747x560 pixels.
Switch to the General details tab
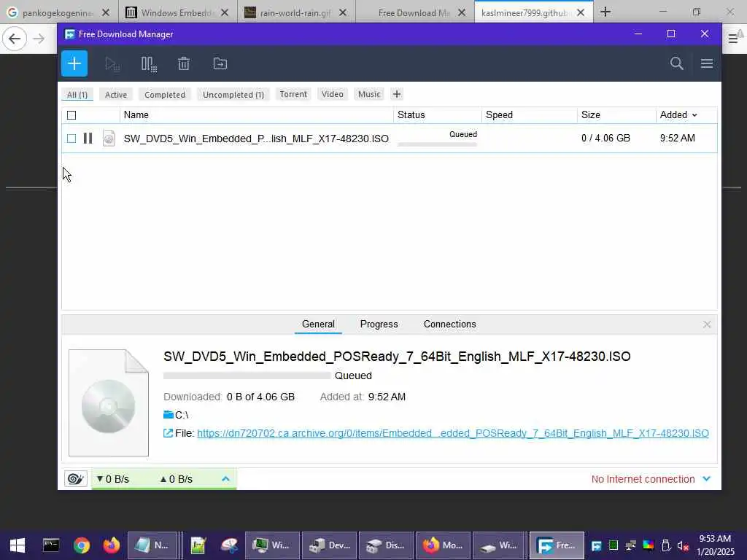(318, 324)
